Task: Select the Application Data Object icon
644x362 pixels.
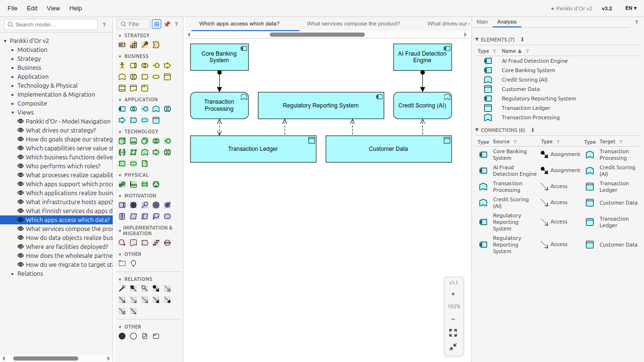Action: click(x=156, y=120)
